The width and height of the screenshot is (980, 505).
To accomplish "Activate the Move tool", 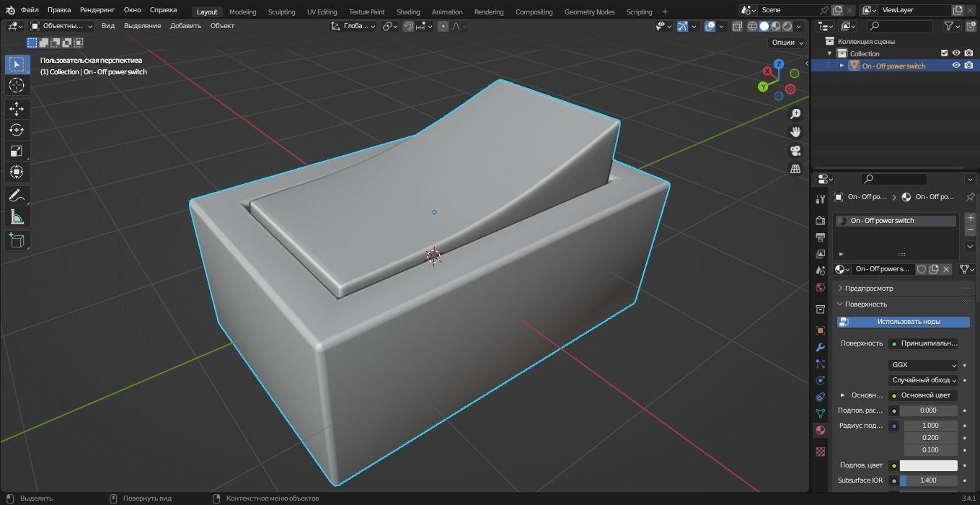I will tap(17, 108).
